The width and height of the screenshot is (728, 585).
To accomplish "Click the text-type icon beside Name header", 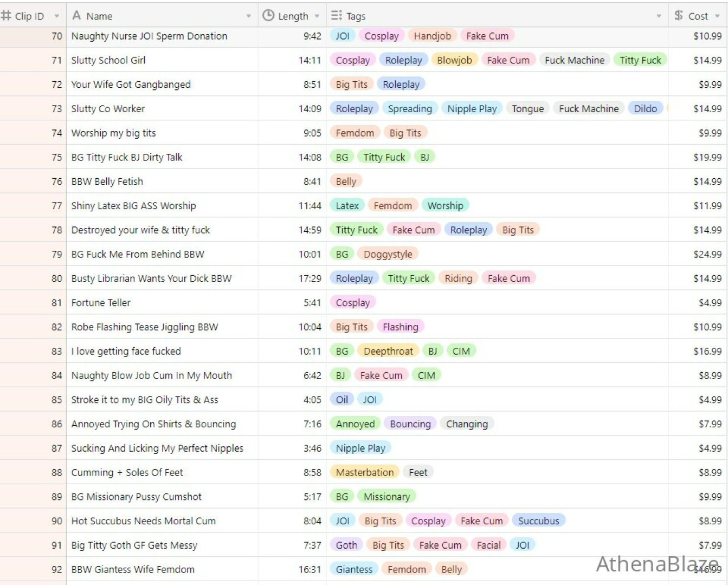I will [76, 16].
